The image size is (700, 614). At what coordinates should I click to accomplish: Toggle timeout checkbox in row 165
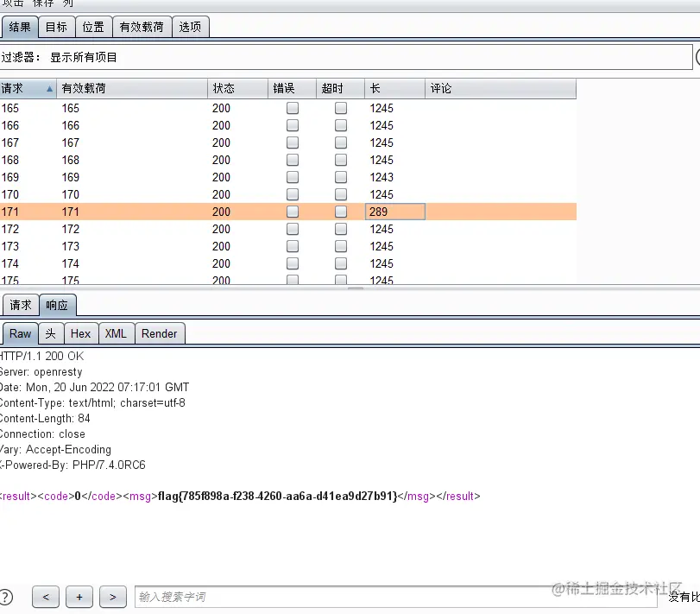(x=341, y=108)
